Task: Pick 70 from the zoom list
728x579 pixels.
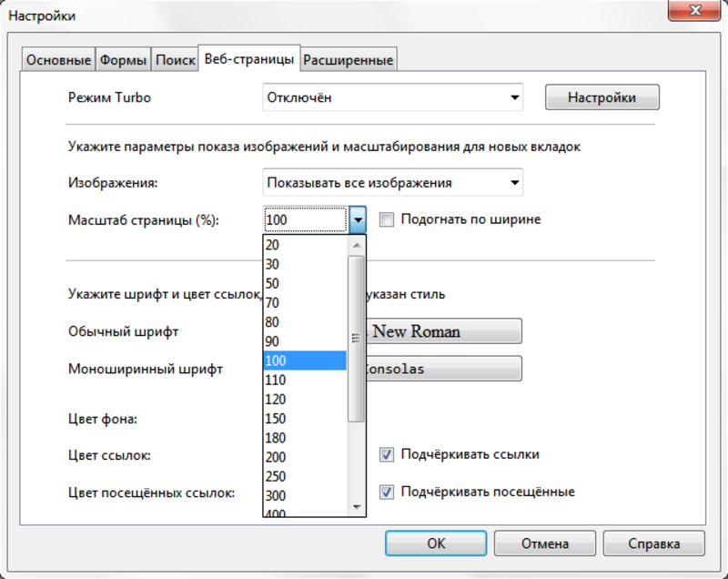Action: (305, 303)
